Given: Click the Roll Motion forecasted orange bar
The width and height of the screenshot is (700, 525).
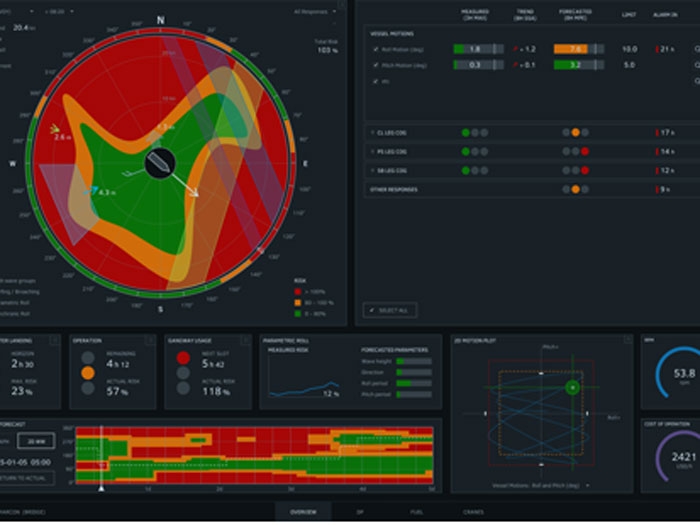Looking at the screenshot, I should 579,49.
